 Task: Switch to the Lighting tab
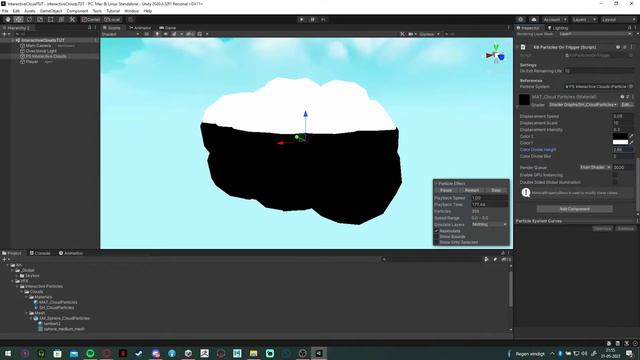558,28
